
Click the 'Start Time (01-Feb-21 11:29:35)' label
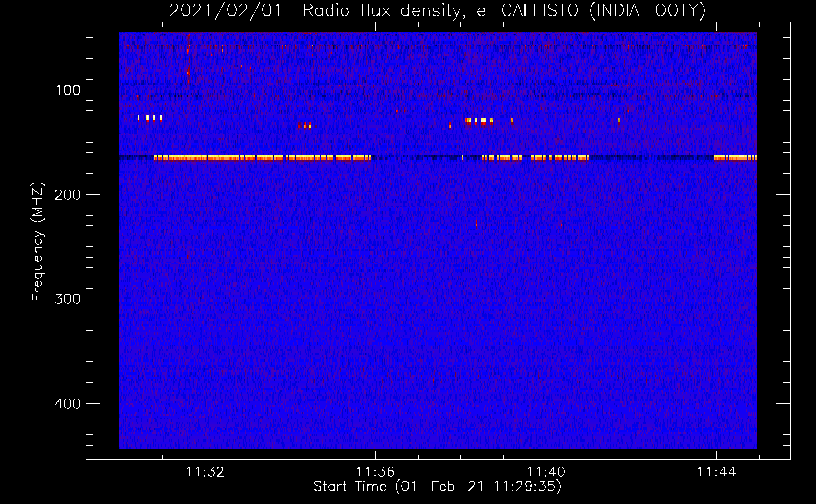coord(437,487)
